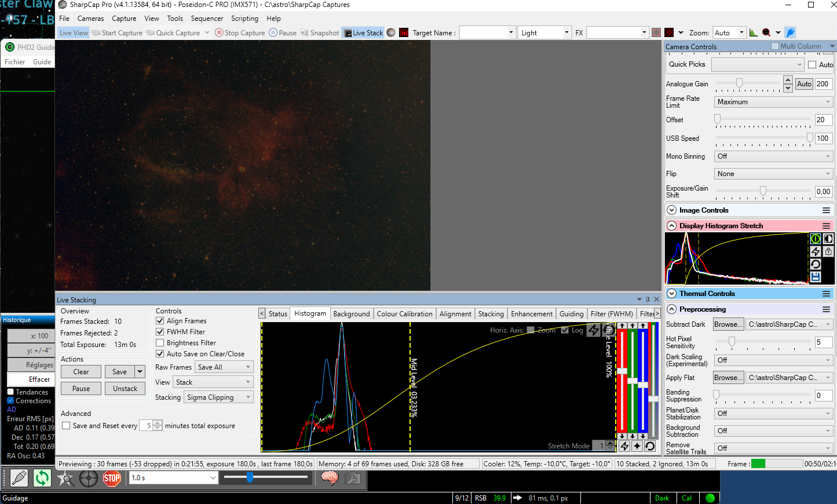Click the green image histogram toolbar icon
Viewport: 837px width, 504px height.
click(753, 32)
